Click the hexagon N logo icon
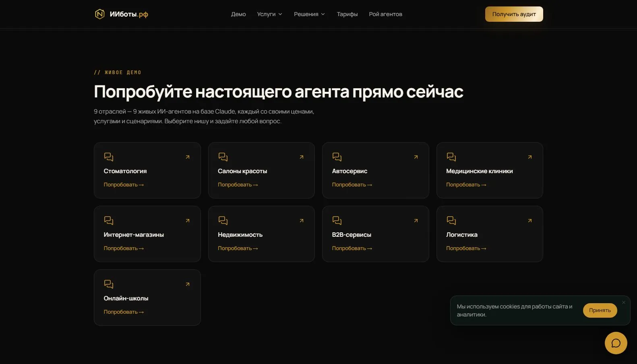The height and width of the screenshot is (364, 637). coord(99,14)
